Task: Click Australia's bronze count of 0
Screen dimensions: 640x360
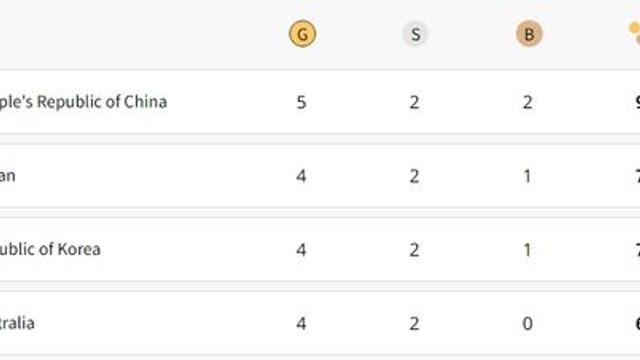Action: [x=527, y=324]
